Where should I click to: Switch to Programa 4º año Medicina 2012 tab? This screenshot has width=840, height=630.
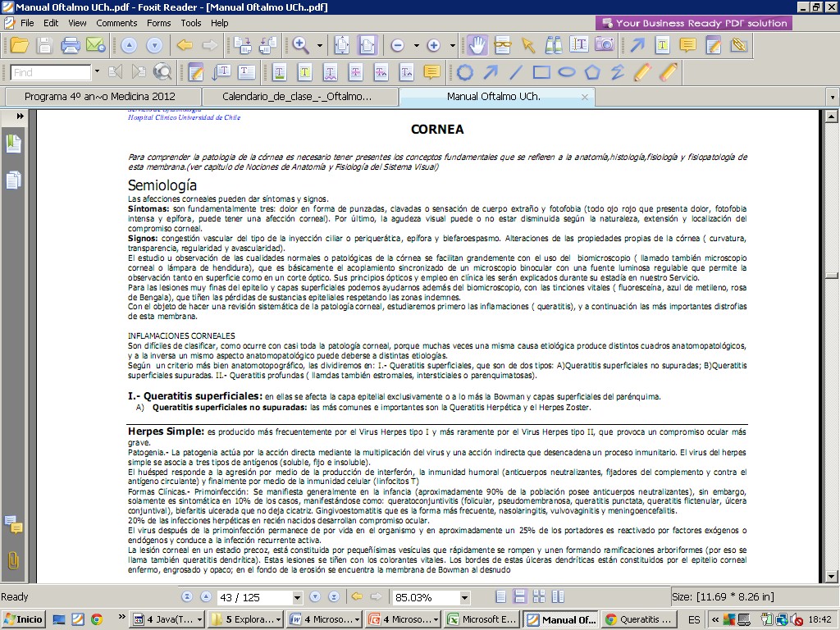[99, 96]
